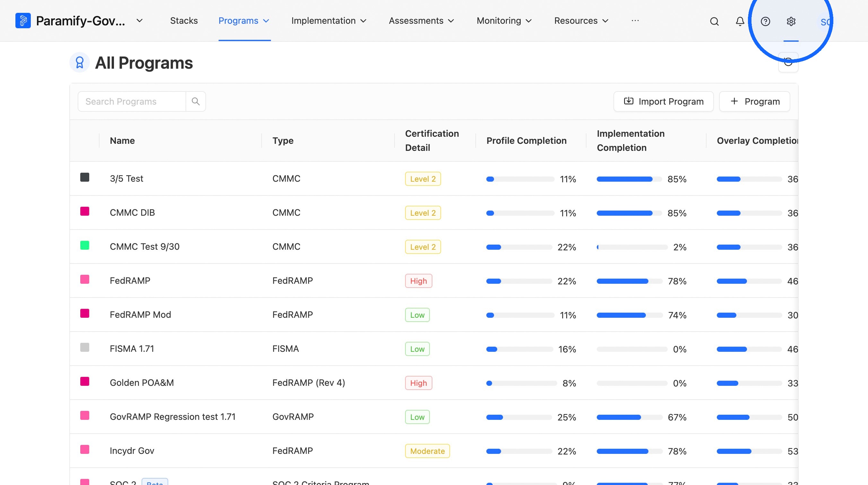The height and width of the screenshot is (485, 868).
Task: Click the Moderate badge on Incydr Gov
Action: coord(427,451)
